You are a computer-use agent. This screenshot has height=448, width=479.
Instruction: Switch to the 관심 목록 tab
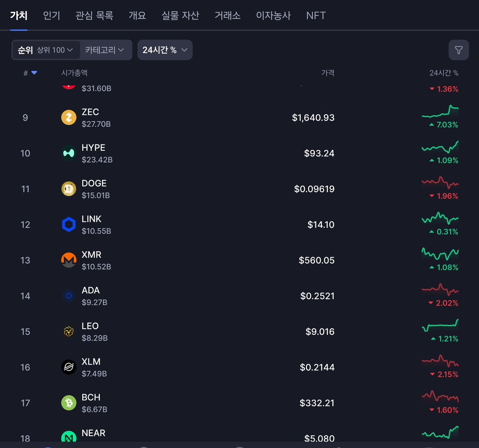pyautogui.click(x=95, y=16)
